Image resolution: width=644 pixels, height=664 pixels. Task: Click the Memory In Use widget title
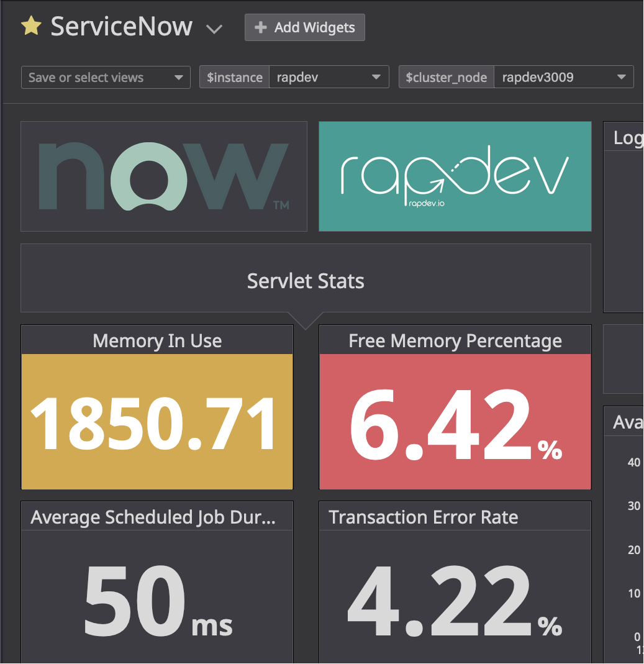click(157, 341)
